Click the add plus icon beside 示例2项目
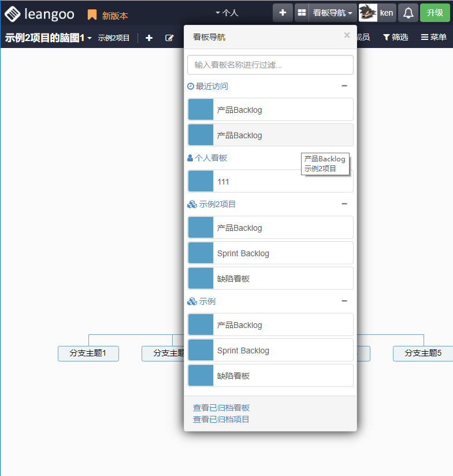 coord(149,38)
